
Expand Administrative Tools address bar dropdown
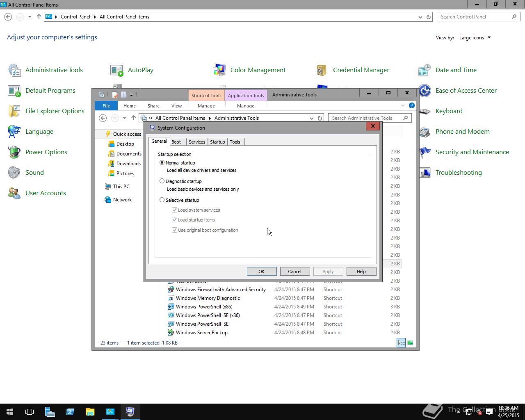pos(311,118)
